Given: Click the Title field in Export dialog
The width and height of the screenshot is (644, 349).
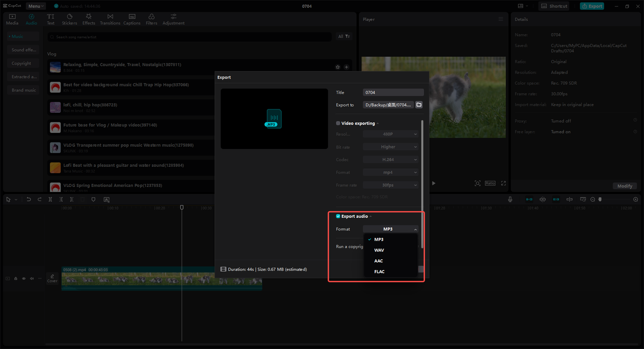Looking at the screenshot, I should (x=393, y=92).
